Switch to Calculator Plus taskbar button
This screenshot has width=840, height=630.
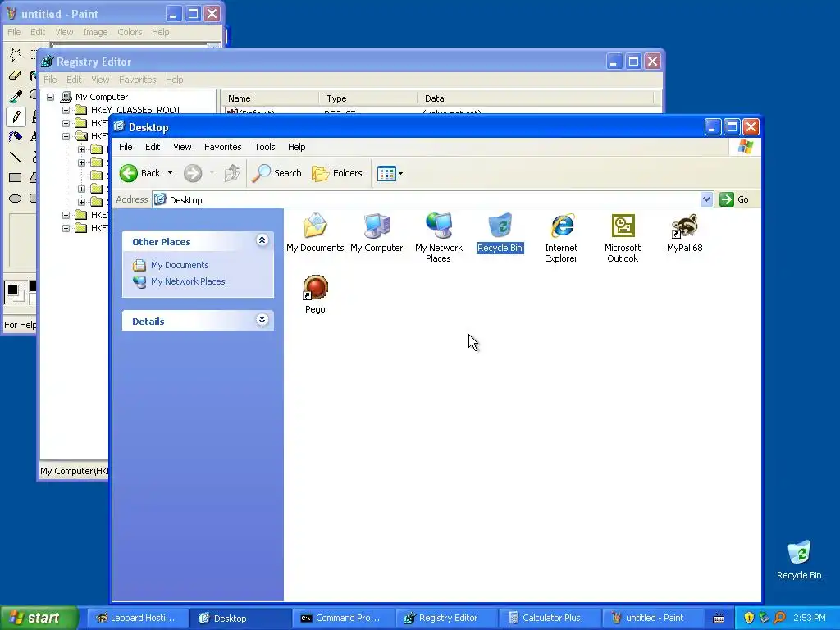pos(550,618)
